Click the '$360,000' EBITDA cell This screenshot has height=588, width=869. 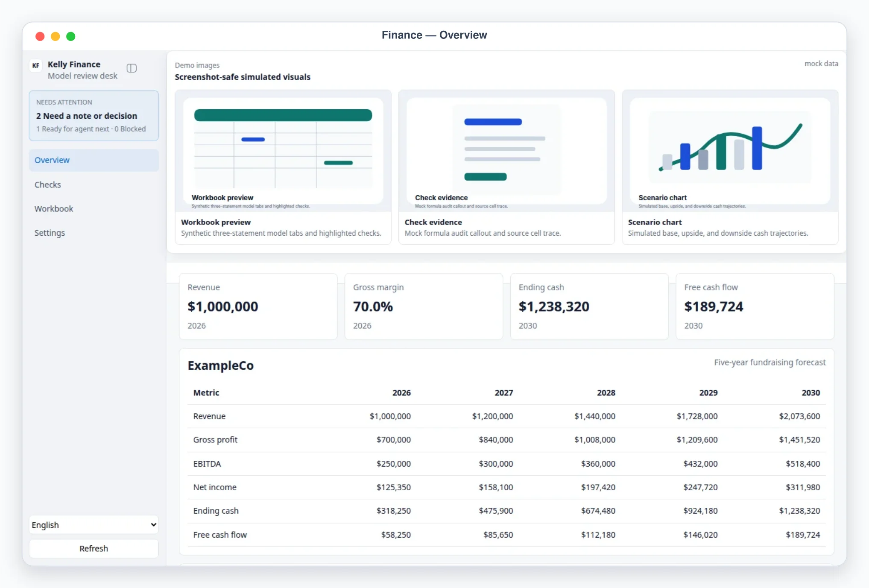click(x=598, y=464)
